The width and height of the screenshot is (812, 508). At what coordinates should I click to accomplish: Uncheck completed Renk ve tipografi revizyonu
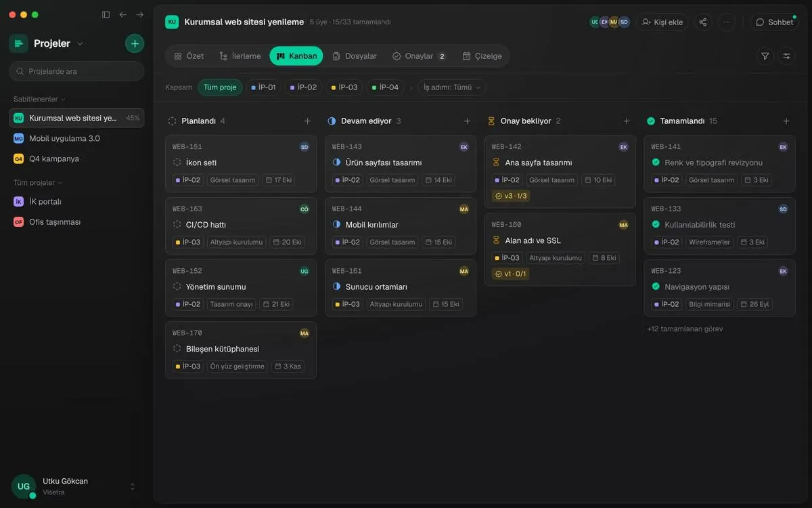tap(656, 163)
